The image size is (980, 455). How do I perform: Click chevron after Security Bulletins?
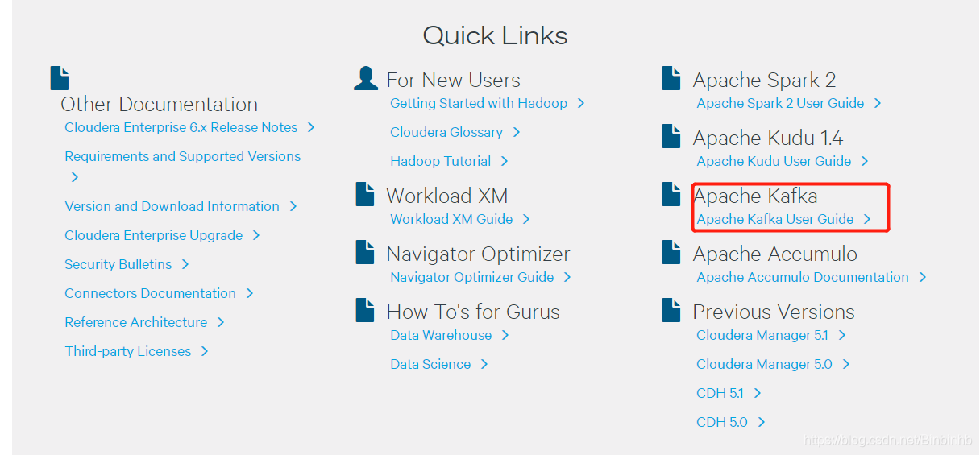point(185,264)
